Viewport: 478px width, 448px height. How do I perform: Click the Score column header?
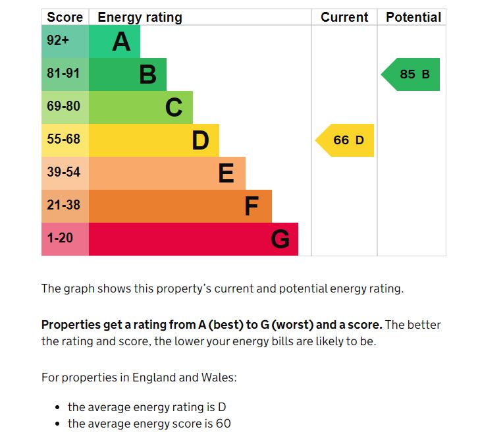click(65, 18)
